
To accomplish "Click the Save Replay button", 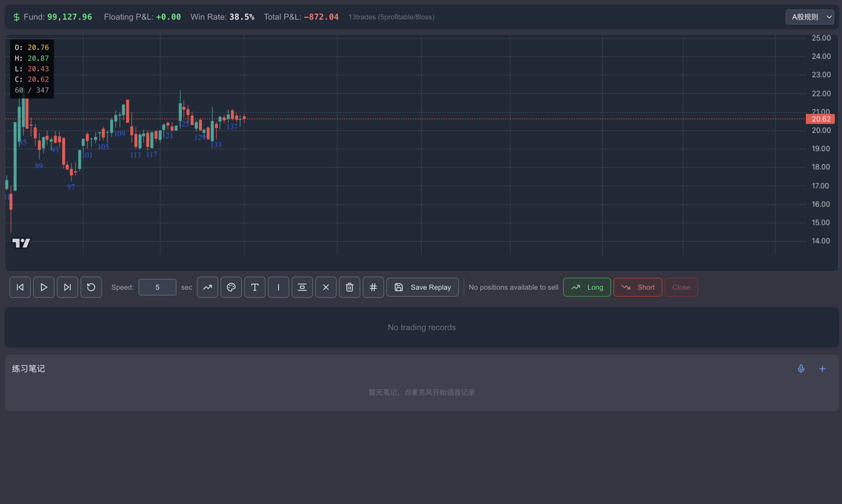I will [x=423, y=287].
